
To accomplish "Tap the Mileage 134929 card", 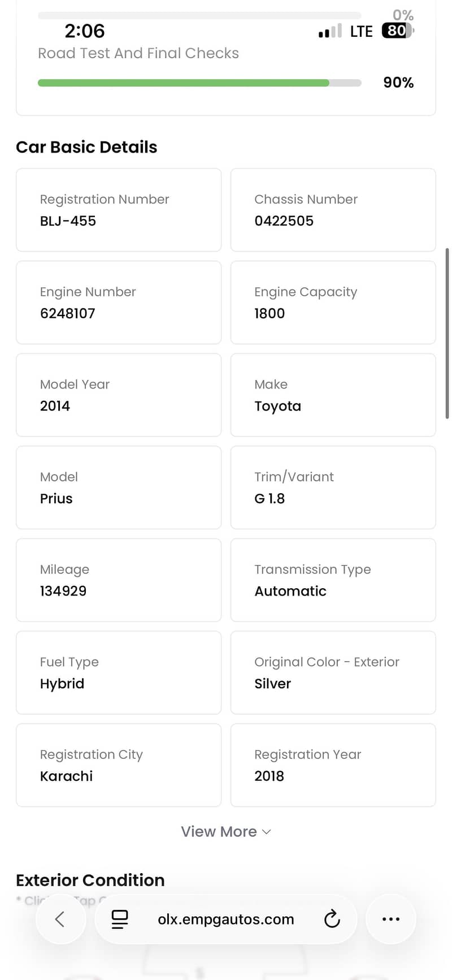I will pos(119,580).
